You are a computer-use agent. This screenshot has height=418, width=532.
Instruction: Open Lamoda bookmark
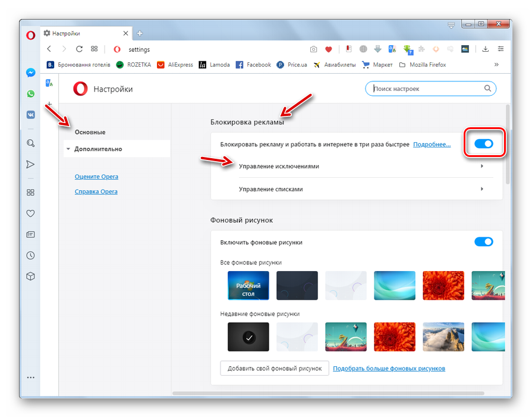[215, 64]
